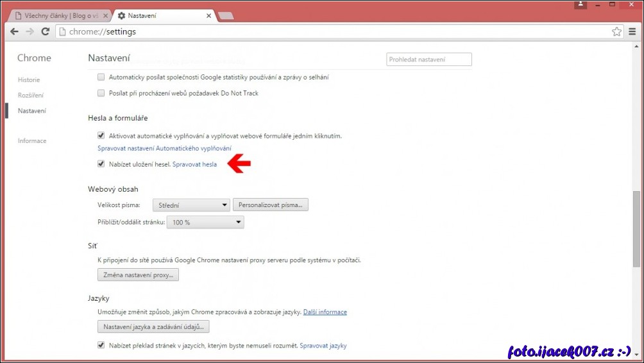644x363 pixels.
Task: Toggle Nabízet překlad stránek checkbox
Action: click(x=101, y=346)
